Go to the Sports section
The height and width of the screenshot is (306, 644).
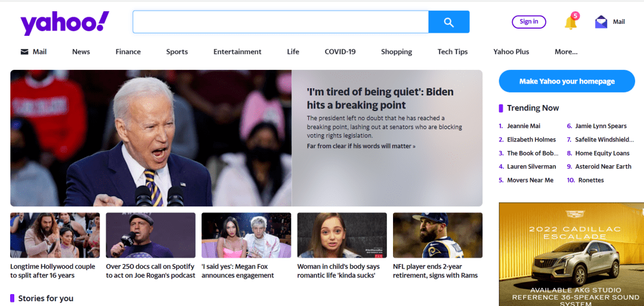tap(177, 52)
